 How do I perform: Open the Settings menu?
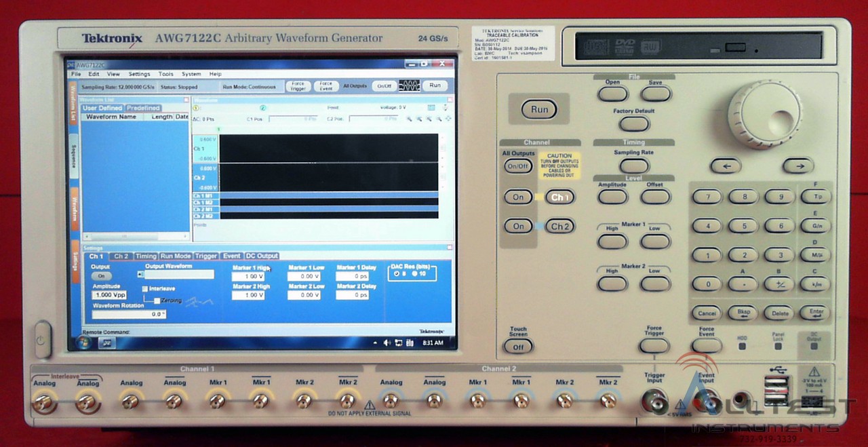click(139, 74)
